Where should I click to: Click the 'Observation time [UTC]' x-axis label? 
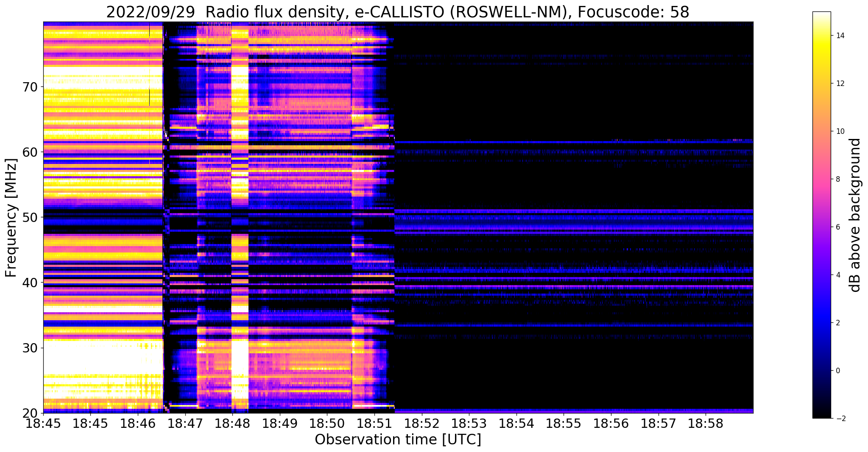coord(398,440)
